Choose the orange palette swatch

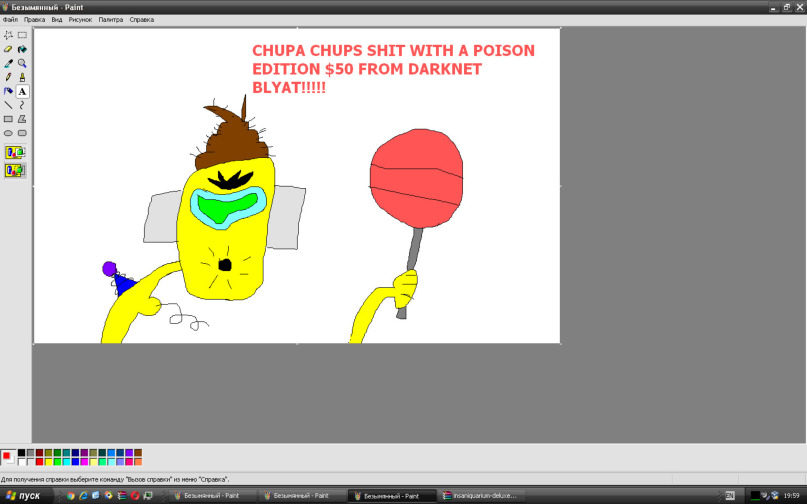pyautogui.click(x=138, y=462)
